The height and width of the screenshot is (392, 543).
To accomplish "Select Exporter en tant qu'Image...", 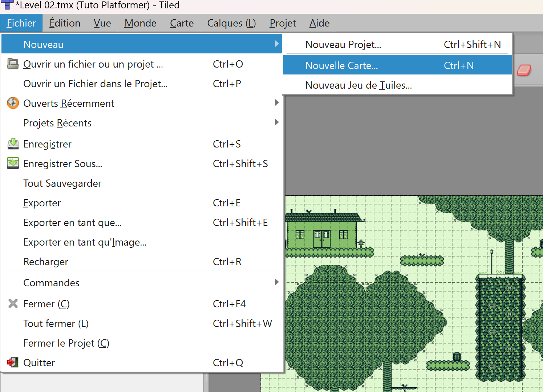I will coord(85,242).
